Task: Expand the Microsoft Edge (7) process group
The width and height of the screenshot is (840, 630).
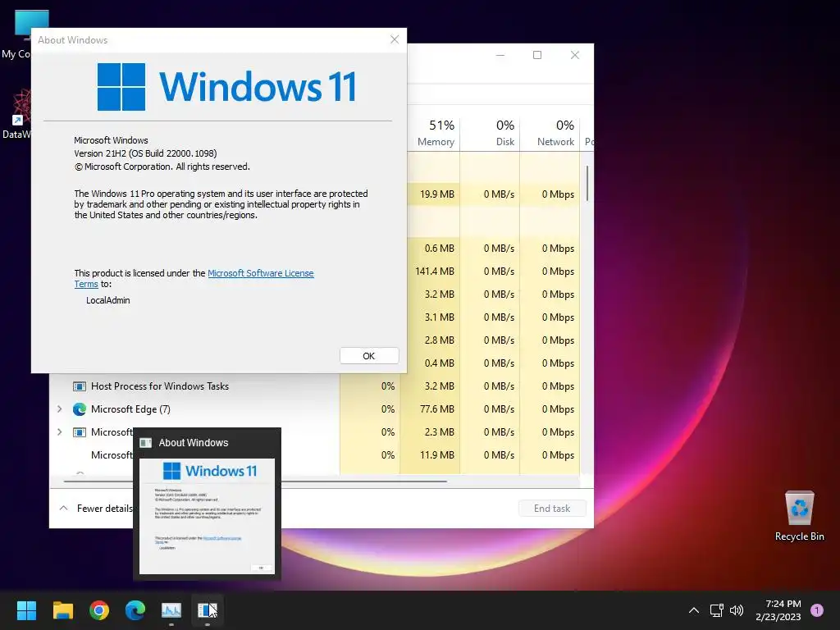Action: coord(59,409)
